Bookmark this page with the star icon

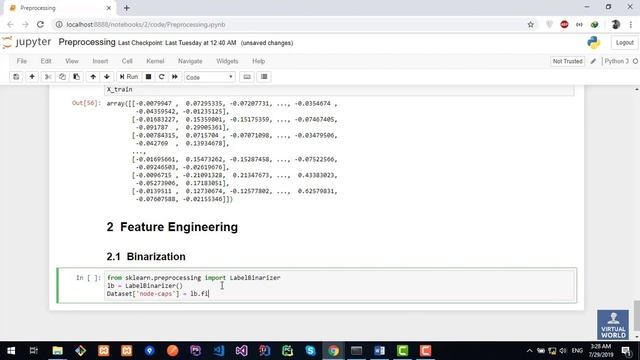pos(531,24)
